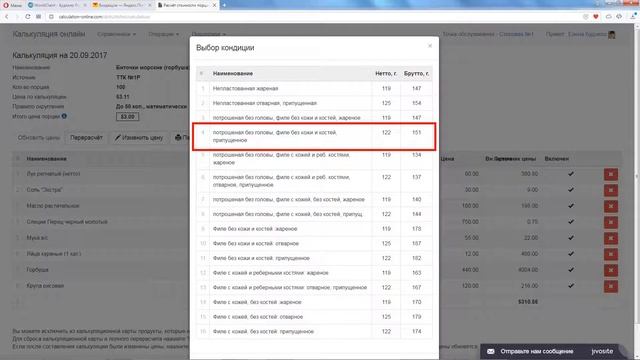Open the Калькуляция онлайн home link
Viewport: 640px width, 360px height.
[49, 34]
